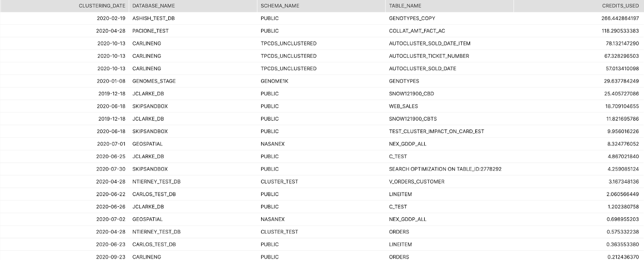The width and height of the screenshot is (644, 260).
Task: Select the ASHISH_TEST_DB database cell
Action: click(154, 18)
